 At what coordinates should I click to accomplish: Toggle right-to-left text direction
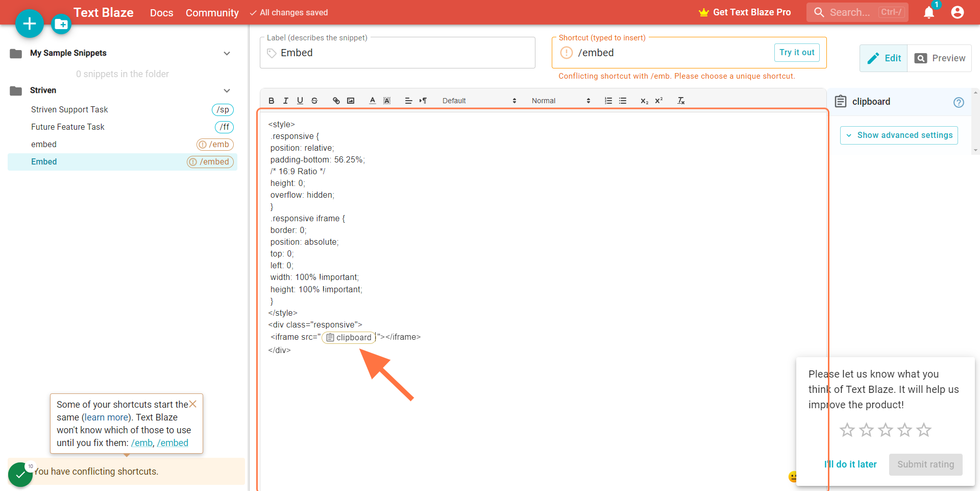[423, 101]
